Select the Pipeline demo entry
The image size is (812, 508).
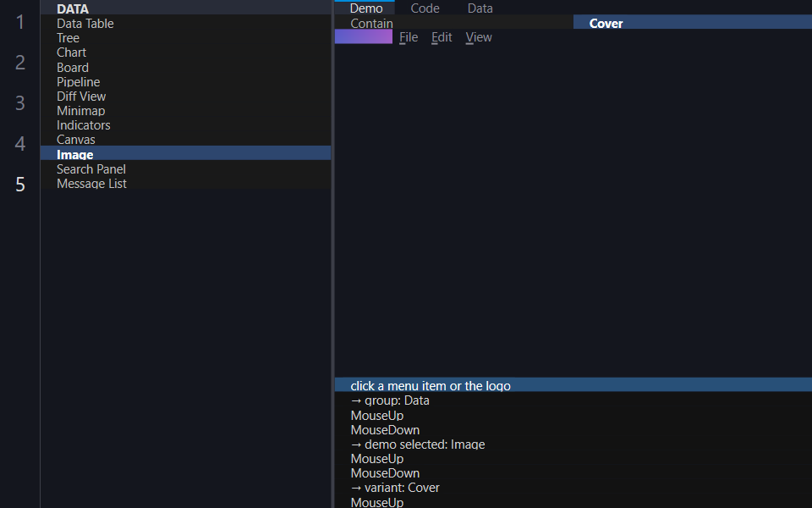(185, 81)
